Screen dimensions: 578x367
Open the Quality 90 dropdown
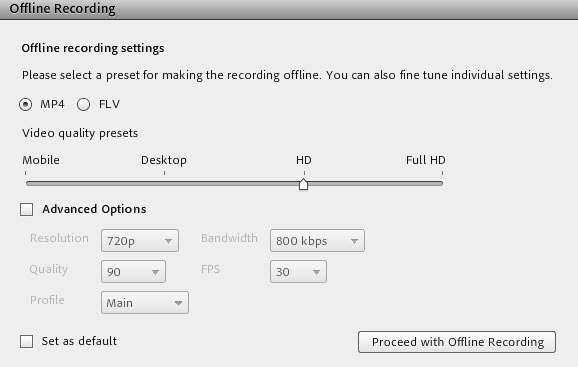(133, 272)
